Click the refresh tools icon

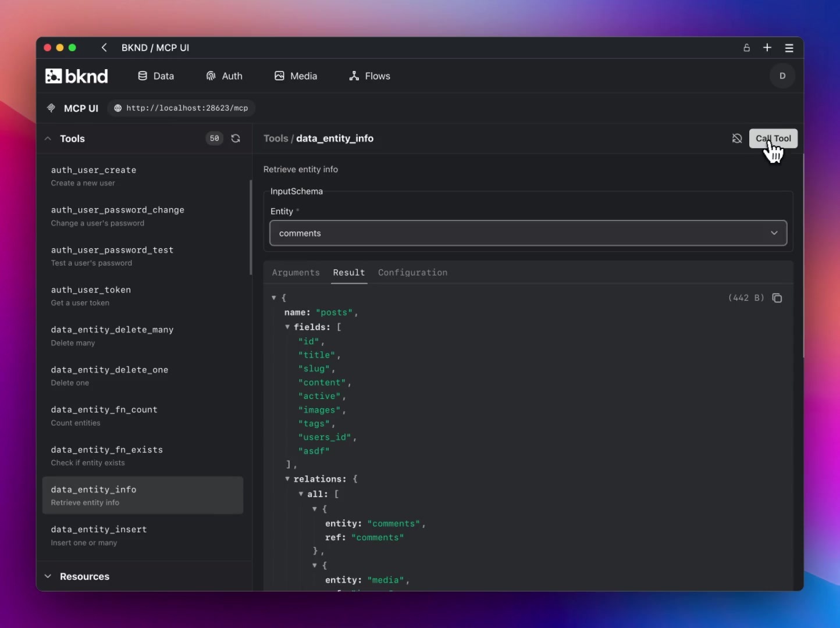click(x=236, y=138)
